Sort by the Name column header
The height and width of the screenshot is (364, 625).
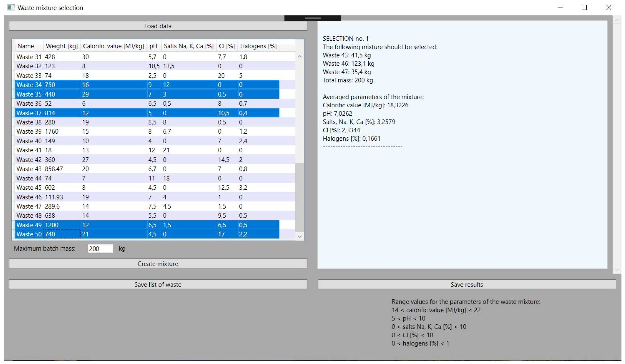[x=26, y=46]
